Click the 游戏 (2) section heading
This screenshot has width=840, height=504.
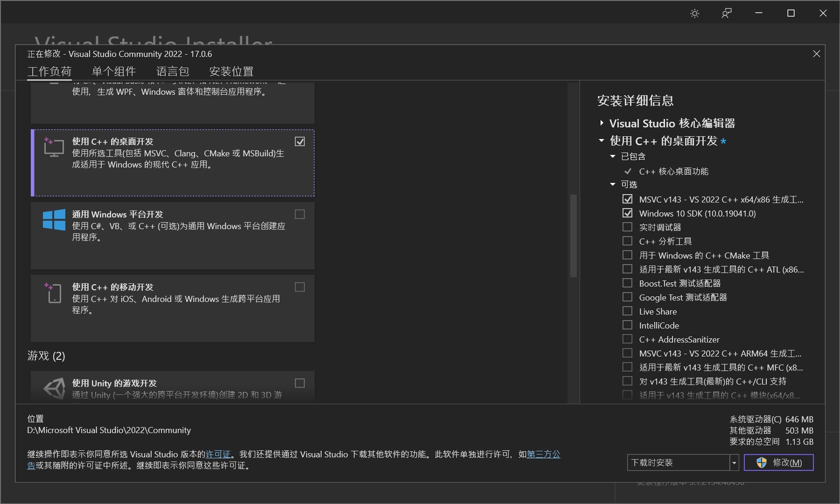46,356
